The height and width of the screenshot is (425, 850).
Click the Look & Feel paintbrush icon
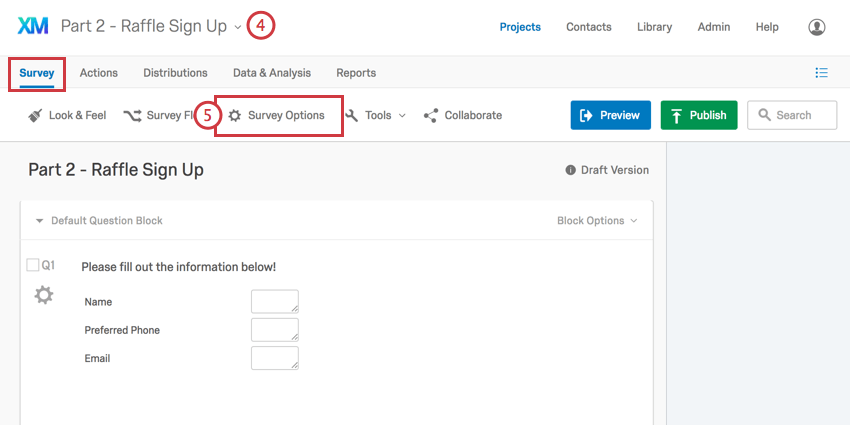click(x=35, y=115)
